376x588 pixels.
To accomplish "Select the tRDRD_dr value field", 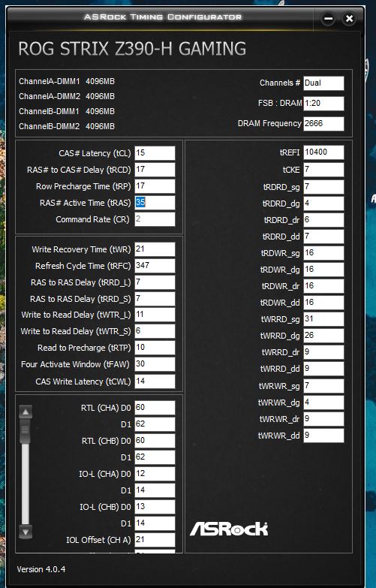I will (x=323, y=220).
